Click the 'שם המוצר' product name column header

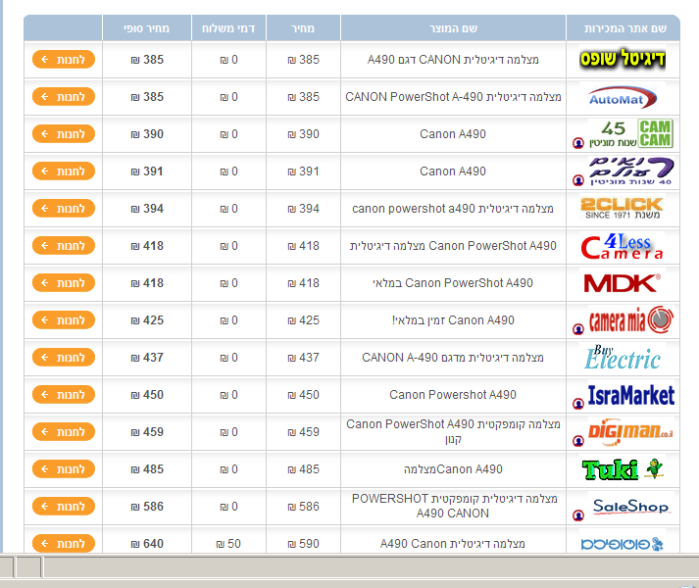pos(453,28)
